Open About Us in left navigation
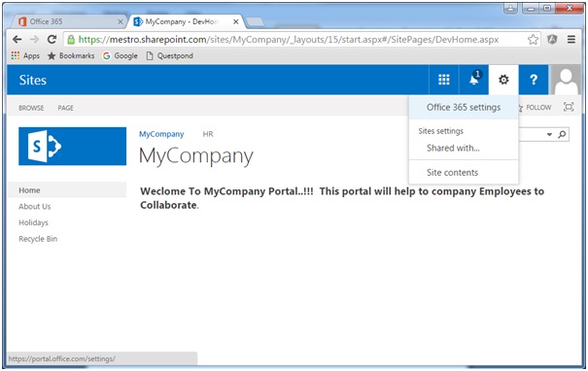Viewport: 588px width, 371px height. coord(34,207)
